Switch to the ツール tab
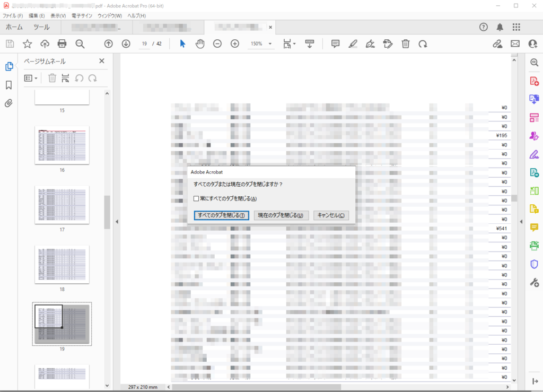 41,27
